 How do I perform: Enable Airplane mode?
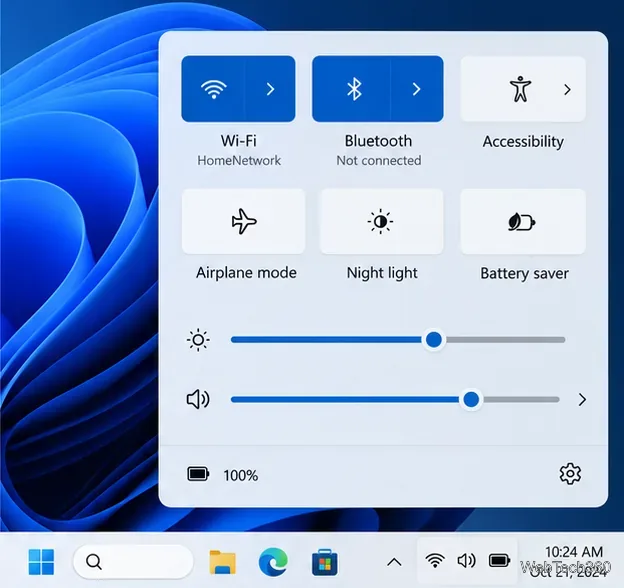pos(244,221)
